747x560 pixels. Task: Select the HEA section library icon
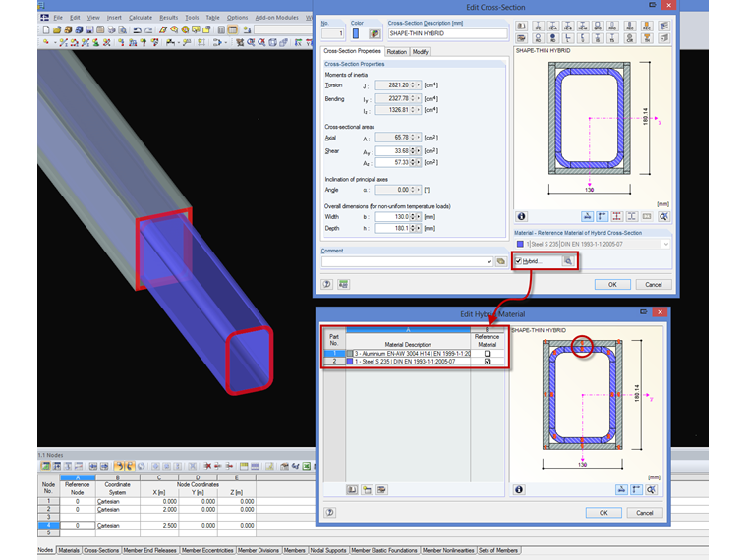click(x=553, y=27)
